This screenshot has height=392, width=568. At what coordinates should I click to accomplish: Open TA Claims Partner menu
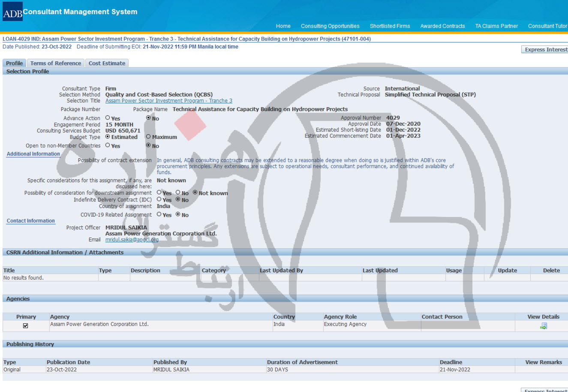pyautogui.click(x=496, y=26)
